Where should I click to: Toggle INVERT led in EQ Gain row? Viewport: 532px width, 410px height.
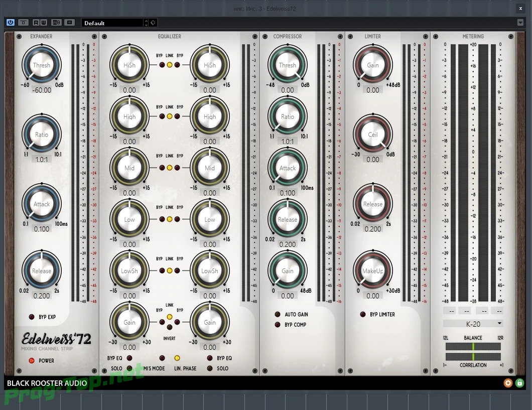169,327
